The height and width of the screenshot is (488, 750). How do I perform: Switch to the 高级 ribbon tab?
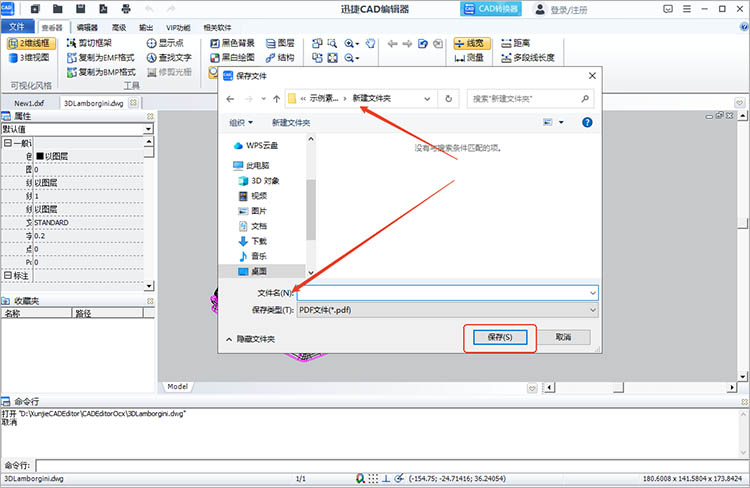point(119,28)
